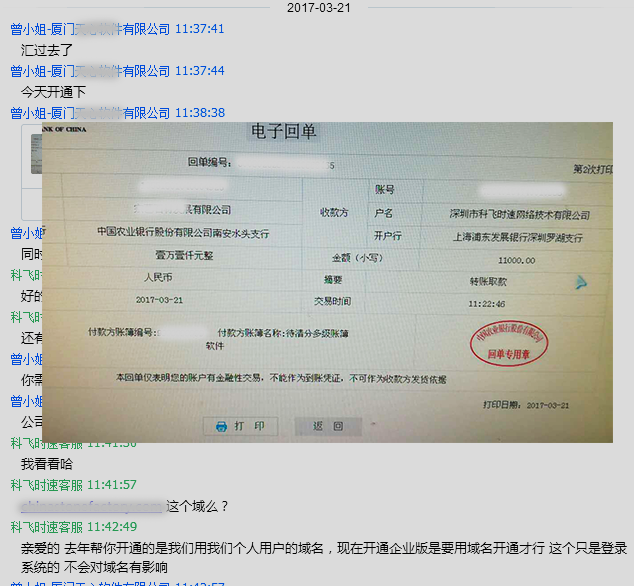This screenshot has height=586, width=634.
Task: Click the message 我看看哈
Action: tap(47, 464)
